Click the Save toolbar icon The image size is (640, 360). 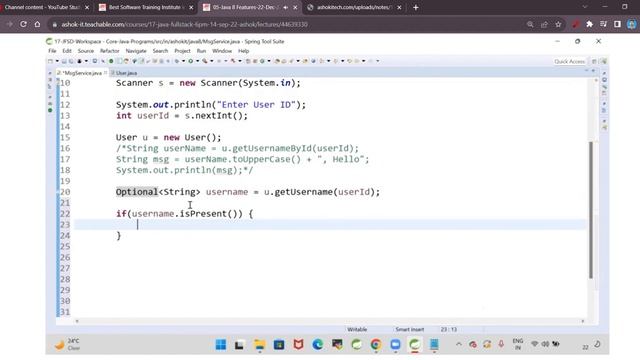click(x=64, y=61)
